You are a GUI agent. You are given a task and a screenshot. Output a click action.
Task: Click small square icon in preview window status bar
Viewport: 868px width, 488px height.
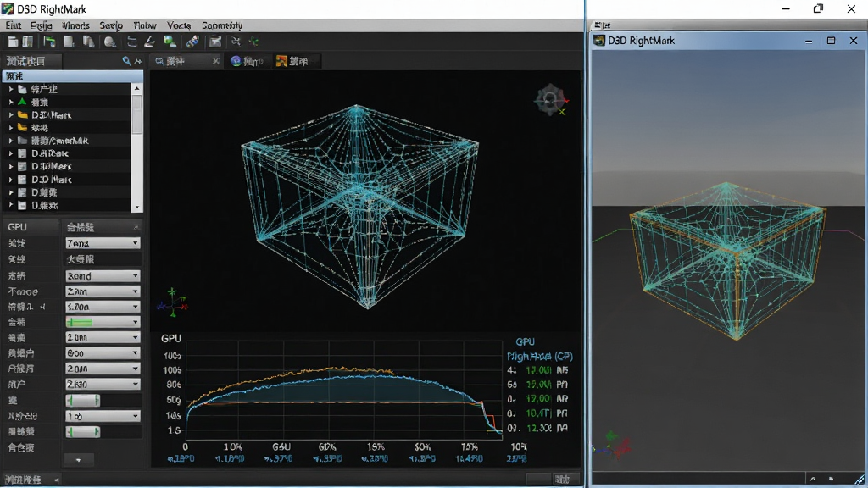(831, 479)
